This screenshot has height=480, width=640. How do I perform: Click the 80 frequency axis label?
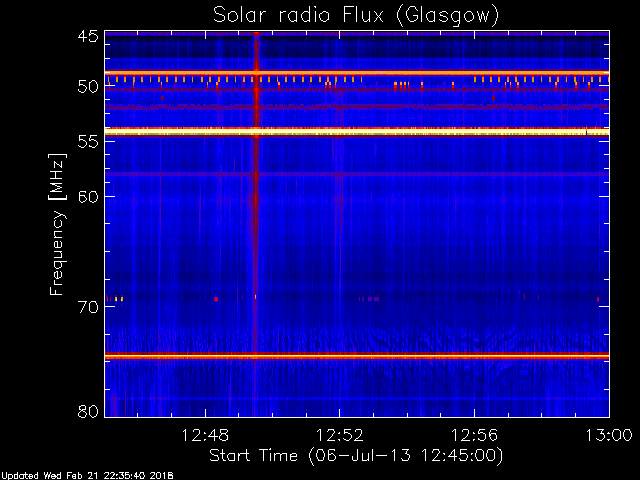pyautogui.click(x=88, y=411)
